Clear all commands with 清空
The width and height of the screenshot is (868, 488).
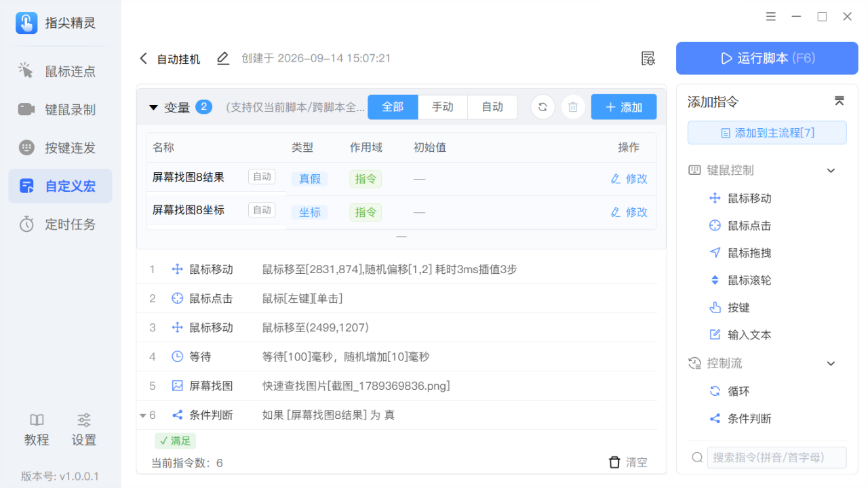(x=628, y=462)
